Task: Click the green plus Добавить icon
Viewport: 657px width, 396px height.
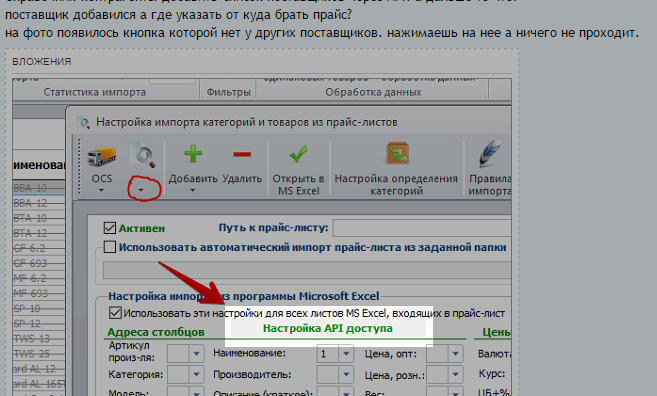Action: coord(193,154)
